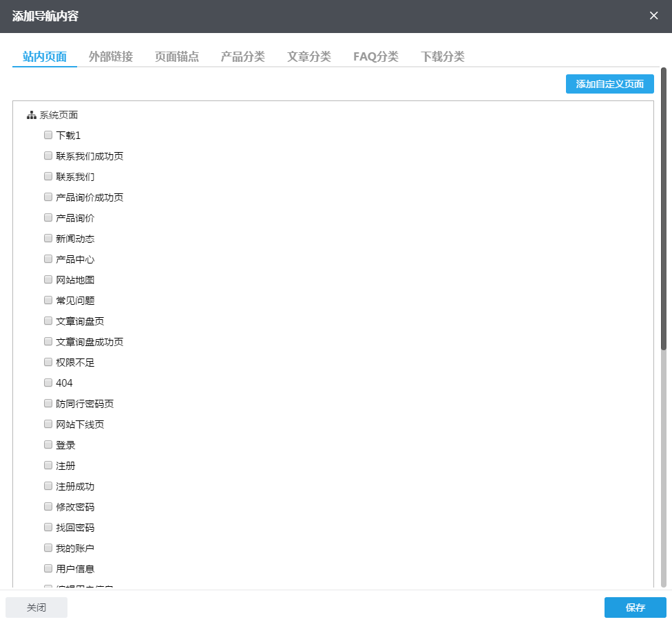
Task: Click the sitemap icon beside 系统页面
Action: click(31, 115)
